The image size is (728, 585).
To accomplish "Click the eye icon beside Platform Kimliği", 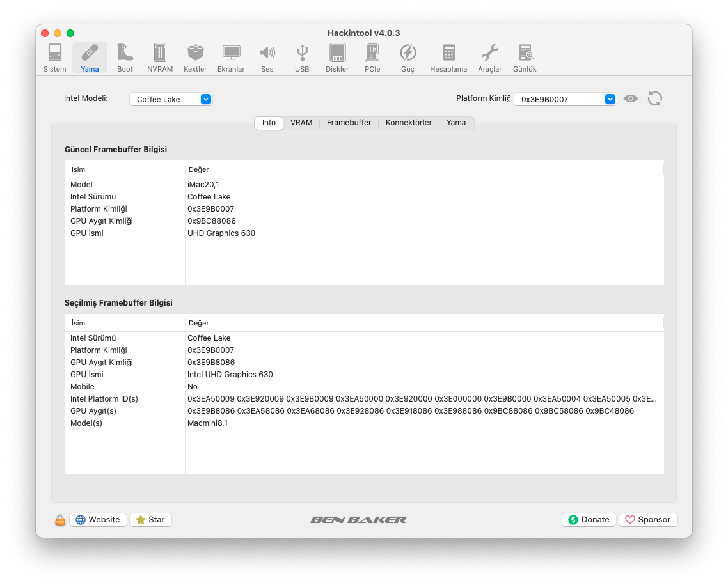I will pyautogui.click(x=631, y=98).
